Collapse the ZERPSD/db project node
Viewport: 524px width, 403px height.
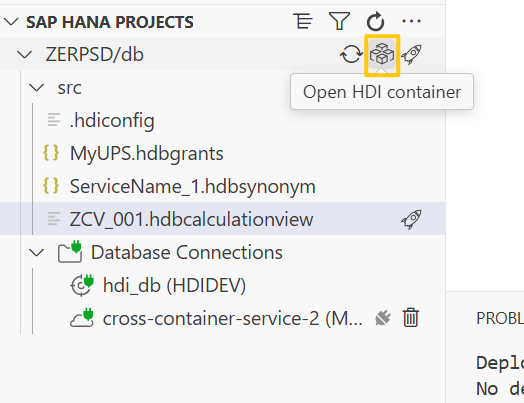[x=25, y=54]
